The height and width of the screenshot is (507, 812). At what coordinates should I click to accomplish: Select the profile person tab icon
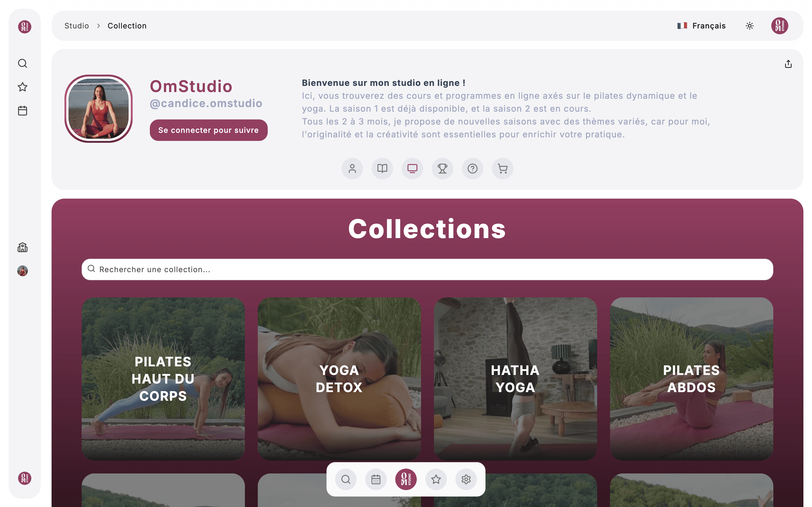352,169
